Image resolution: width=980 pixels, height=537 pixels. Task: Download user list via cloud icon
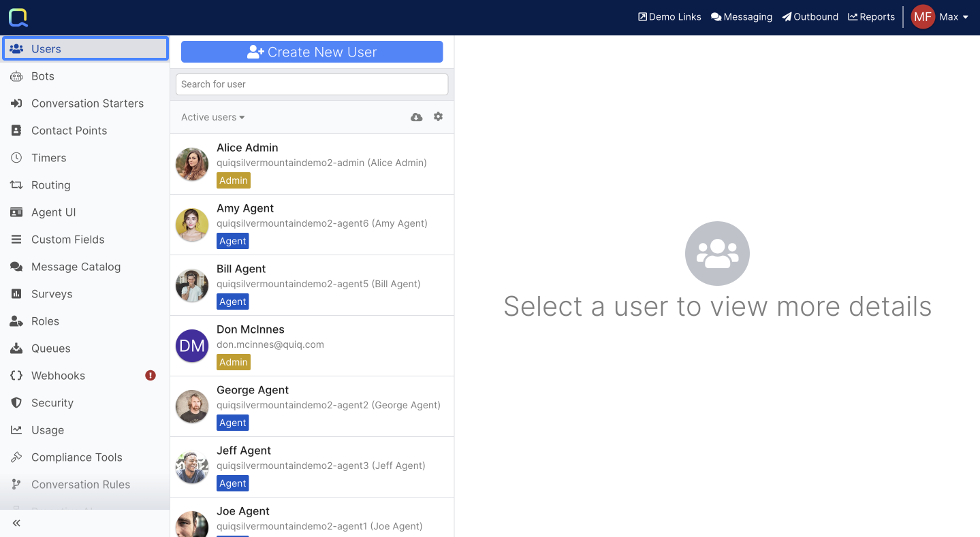[x=417, y=117]
